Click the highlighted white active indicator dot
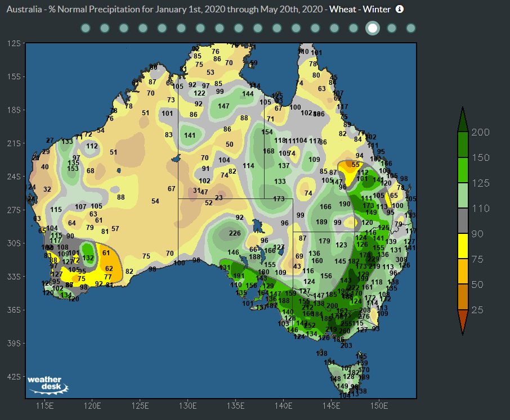Viewport: 510px width, 420px height. 373,28
